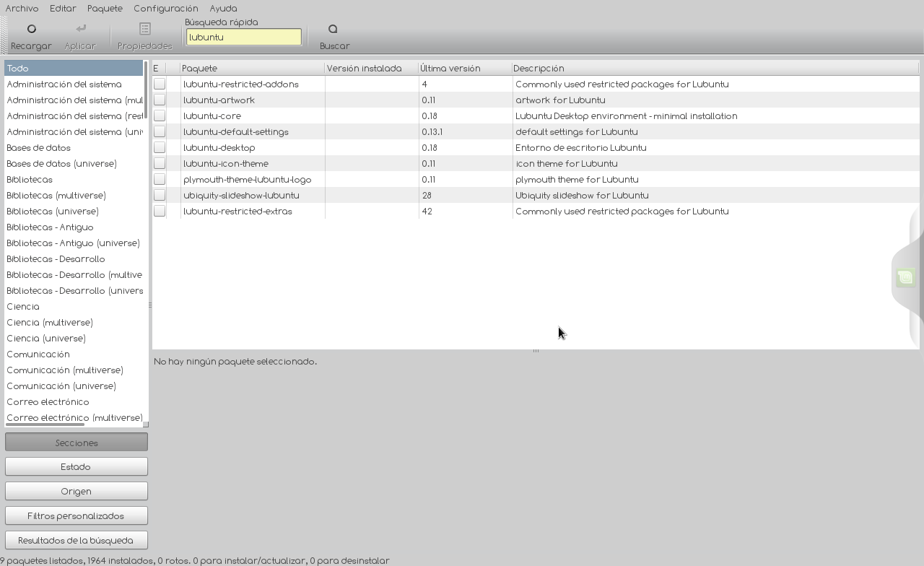The width and height of the screenshot is (924, 566).
Task: Click the ubiquity-slideshow-lubuntu package name
Action: 241,195
